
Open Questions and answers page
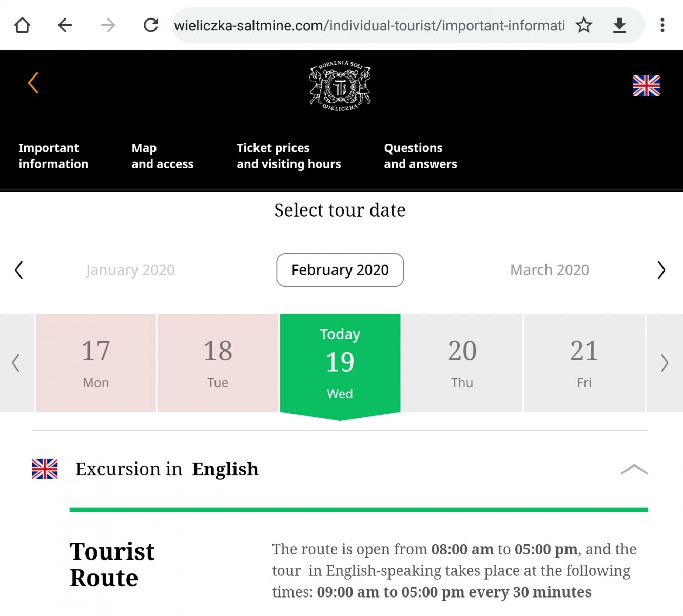(x=420, y=156)
